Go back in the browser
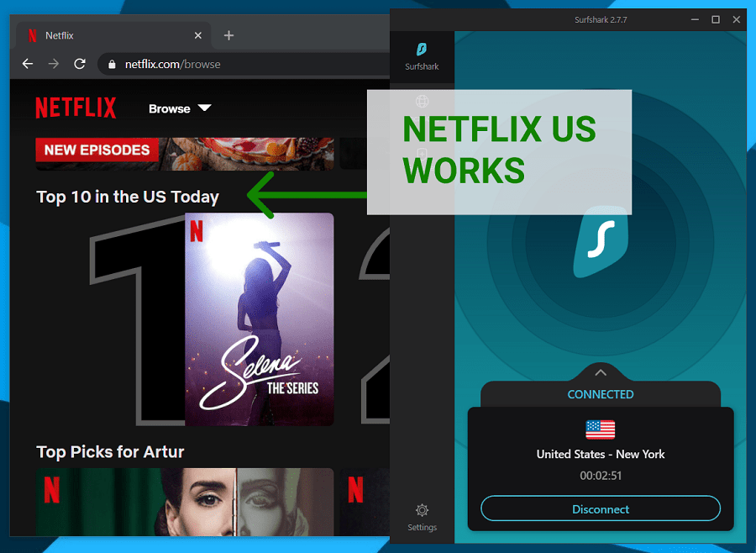 28,64
